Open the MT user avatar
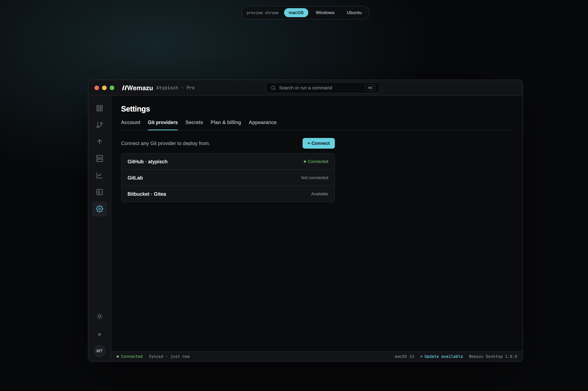The width and height of the screenshot is (588, 391). 99,351
